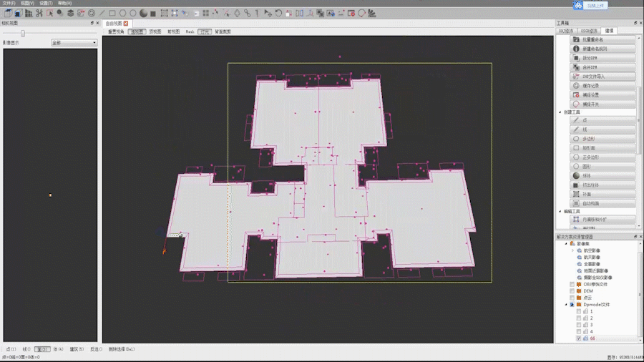Collapse the 创建工具 section

point(560,112)
